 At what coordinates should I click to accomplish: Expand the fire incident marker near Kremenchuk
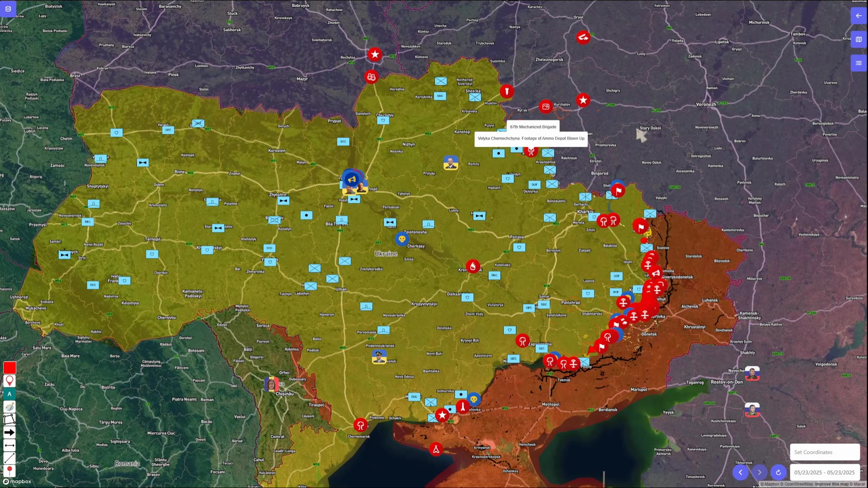click(x=473, y=266)
